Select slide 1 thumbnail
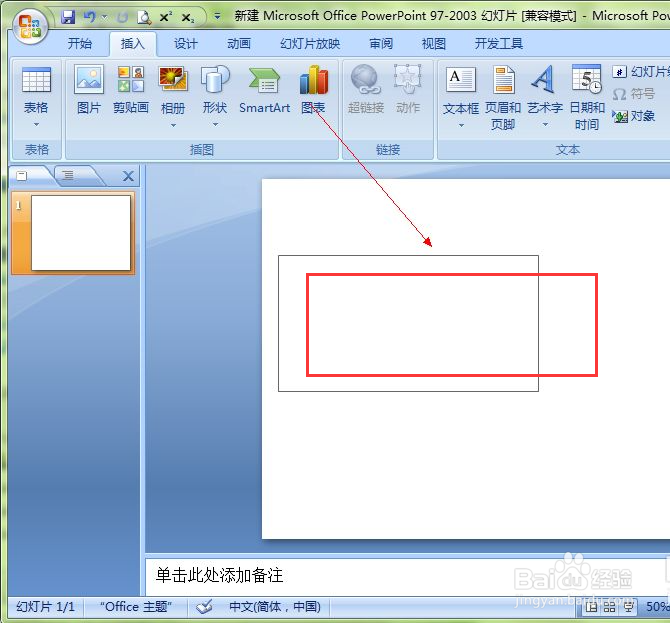The width and height of the screenshot is (670, 623). [81, 233]
